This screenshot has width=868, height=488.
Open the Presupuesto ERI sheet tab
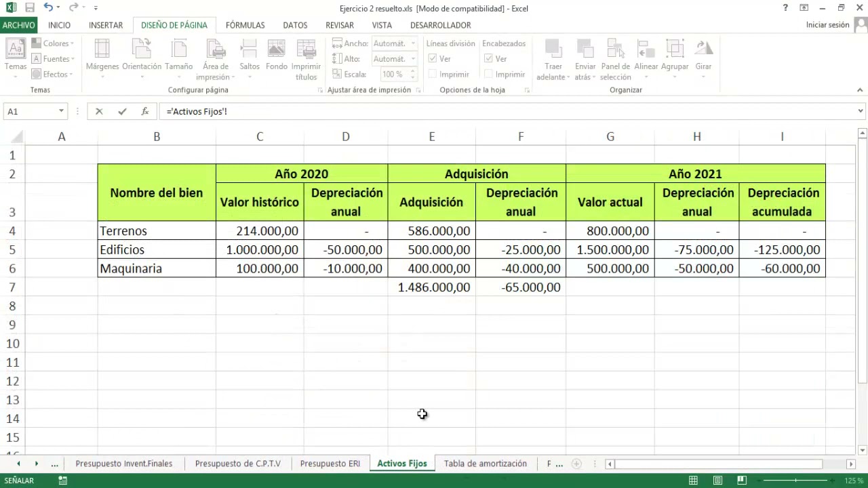(330, 464)
